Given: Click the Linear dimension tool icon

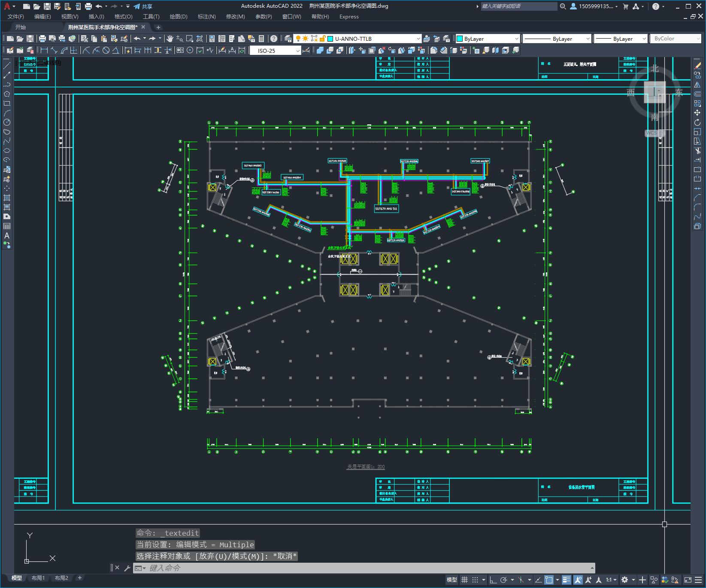Looking at the screenshot, I should click(x=44, y=51).
